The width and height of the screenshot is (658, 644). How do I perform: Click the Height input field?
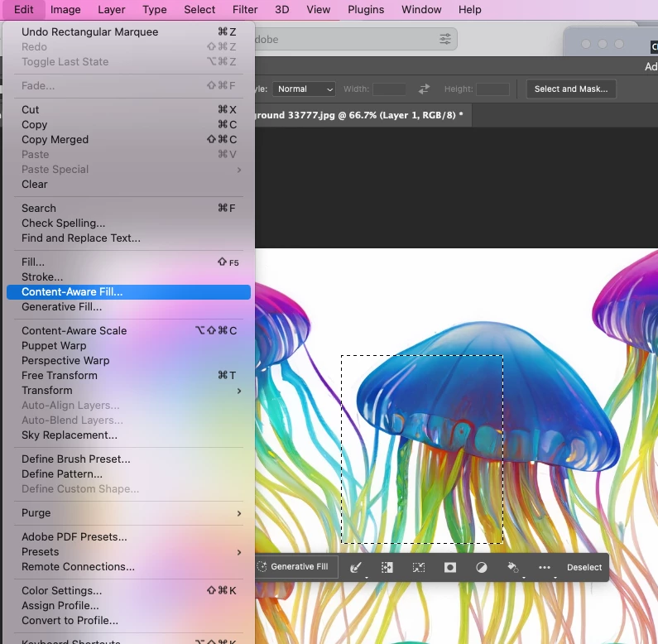(492, 89)
